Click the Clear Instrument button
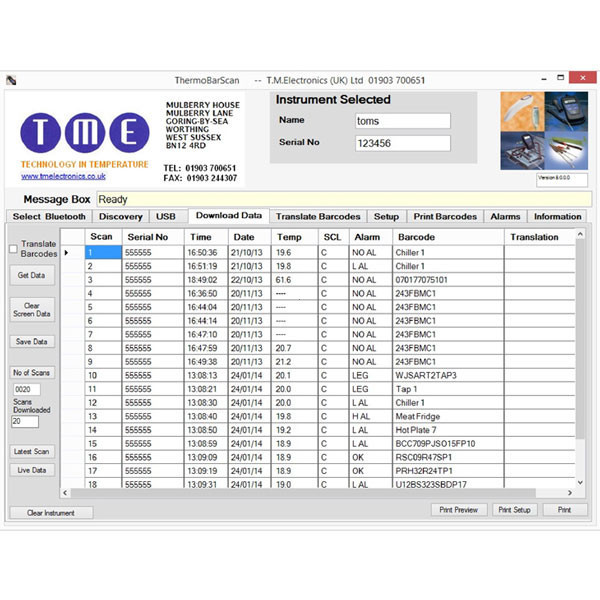The height and width of the screenshot is (600, 600). (x=51, y=512)
